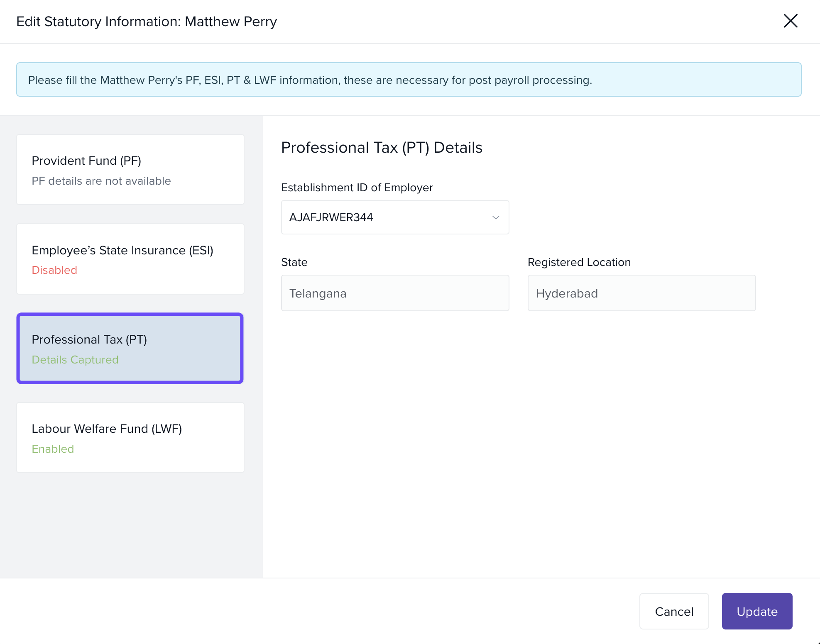Viewport: 820px width, 644px height.
Task: Expand the Establishment ID dropdown chevron
Action: click(x=495, y=217)
